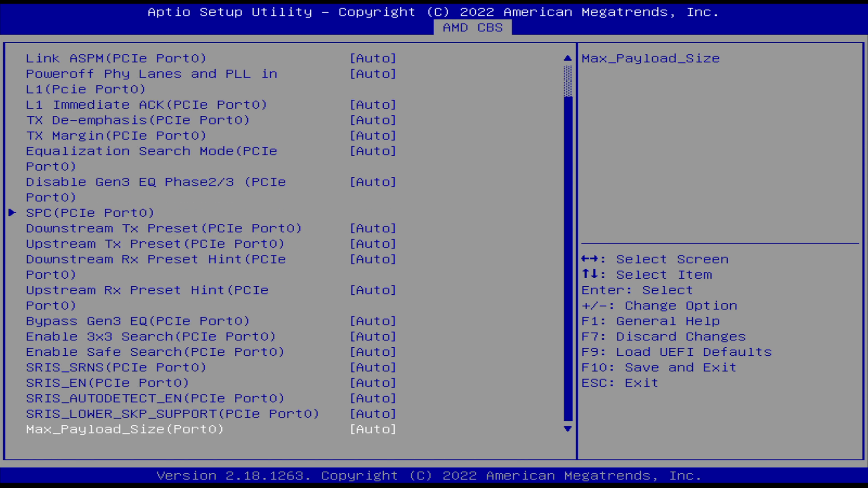The height and width of the screenshot is (488, 868).
Task: Change Downstream Rx Preset Hint [Auto] value
Action: coord(373,259)
